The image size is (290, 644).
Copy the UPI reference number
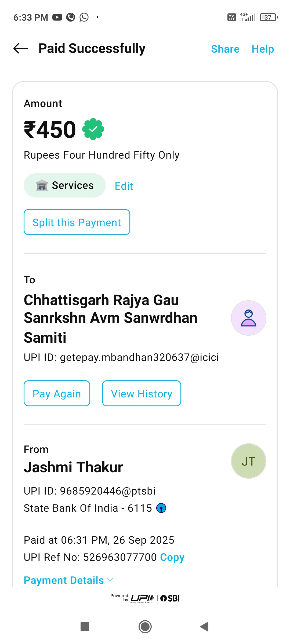(172, 557)
